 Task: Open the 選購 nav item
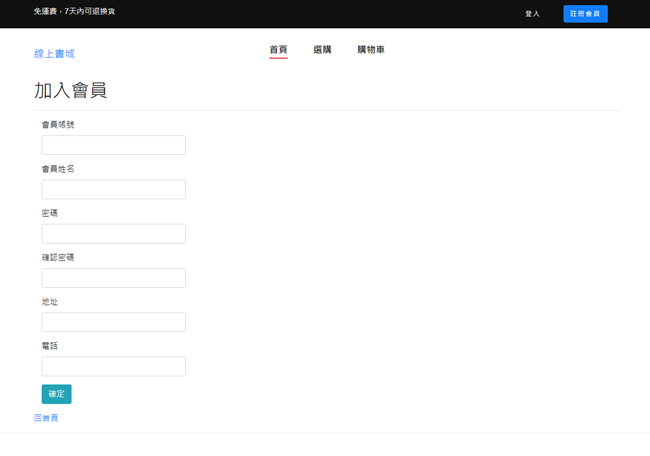click(x=322, y=50)
